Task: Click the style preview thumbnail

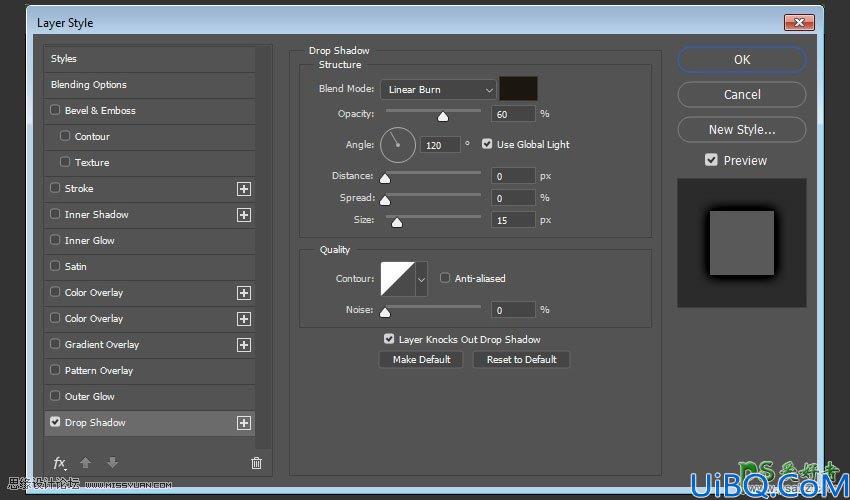Action: click(x=742, y=243)
